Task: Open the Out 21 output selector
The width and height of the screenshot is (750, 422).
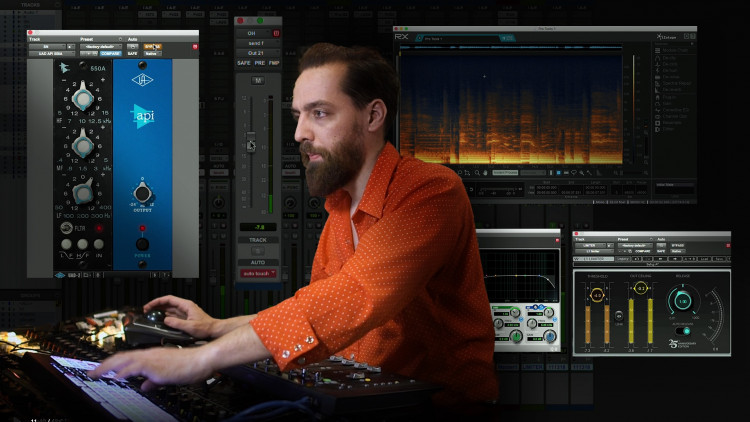Action: pyautogui.click(x=257, y=53)
